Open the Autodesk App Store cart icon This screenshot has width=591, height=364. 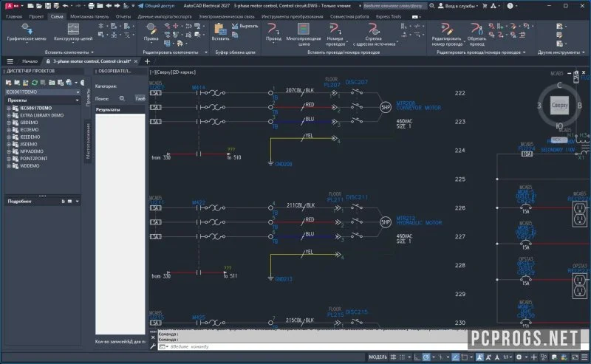485,6
